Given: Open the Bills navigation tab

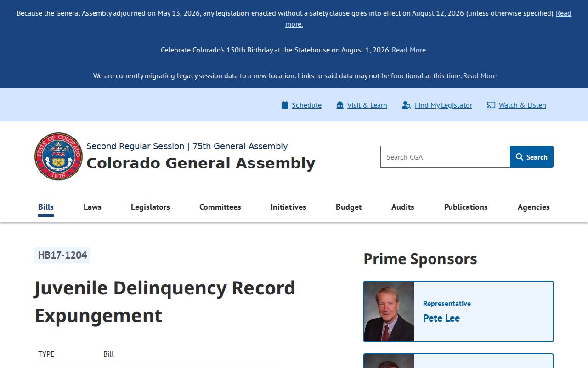Looking at the screenshot, I should tap(46, 207).
